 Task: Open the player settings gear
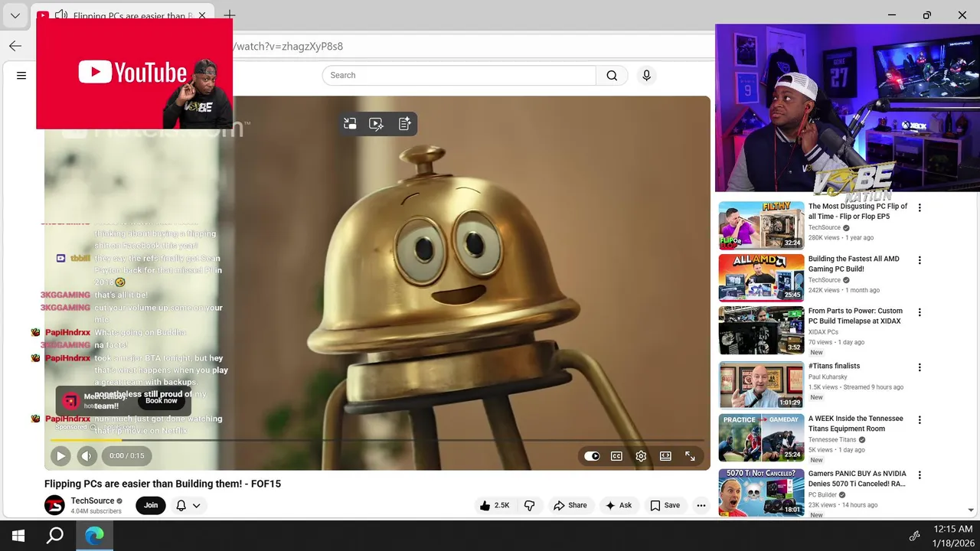coord(641,455)
